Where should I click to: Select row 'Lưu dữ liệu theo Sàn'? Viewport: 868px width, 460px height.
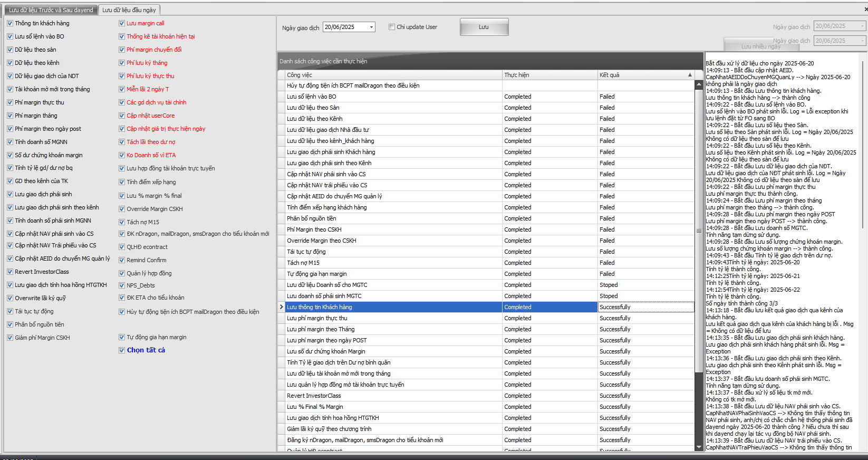click(x=486, y=108)
